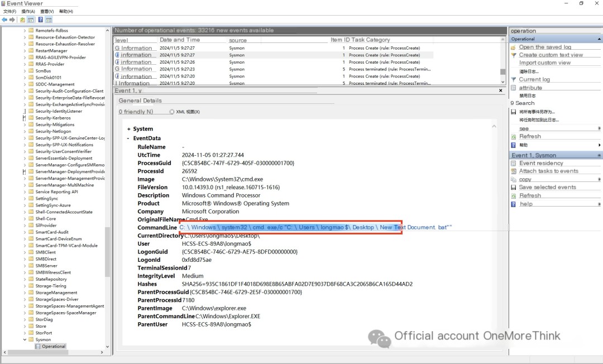The image size is (603, 364).
Task: Click the Sysmon folder icon in the tree
Action: [x=31, y=339]
